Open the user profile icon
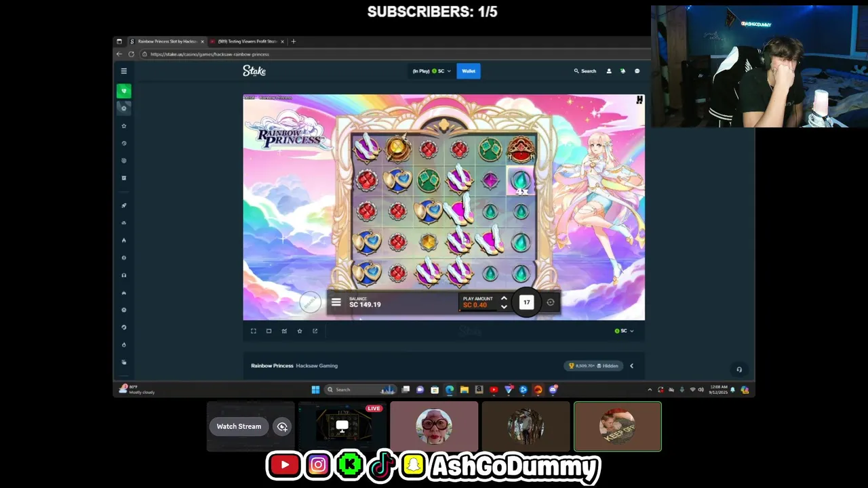The width and height of the screenshot is (868, 488). (609, 70)
